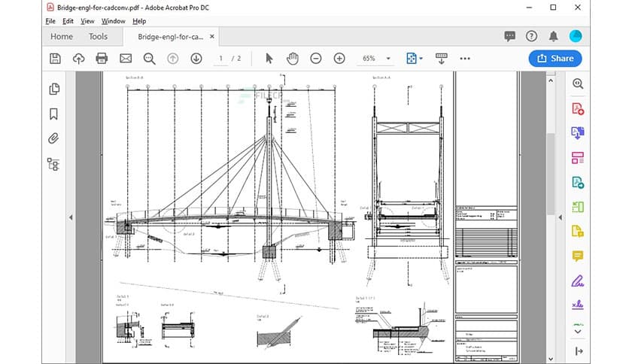
Task: Open the Find text magnifier icon
Action: 149,59
